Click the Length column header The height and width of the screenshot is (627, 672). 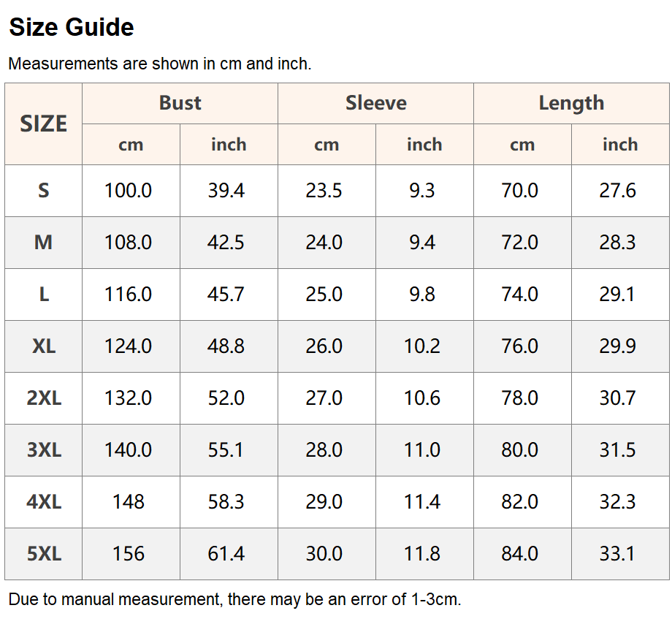pos(571,103)
